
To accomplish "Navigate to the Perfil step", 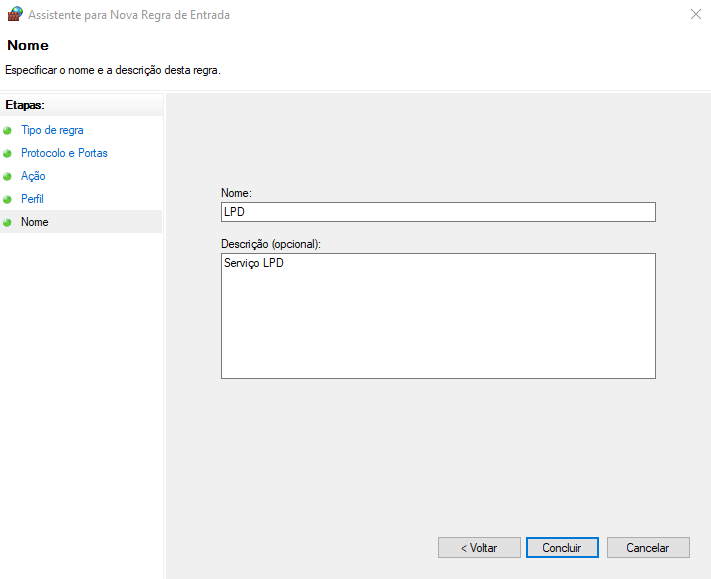I will coord(32,199).
